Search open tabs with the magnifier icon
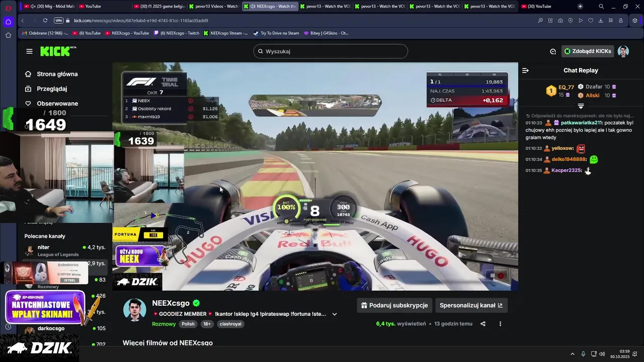The width and height of the screenshot is (644, 362). click(x=601, y=7)
